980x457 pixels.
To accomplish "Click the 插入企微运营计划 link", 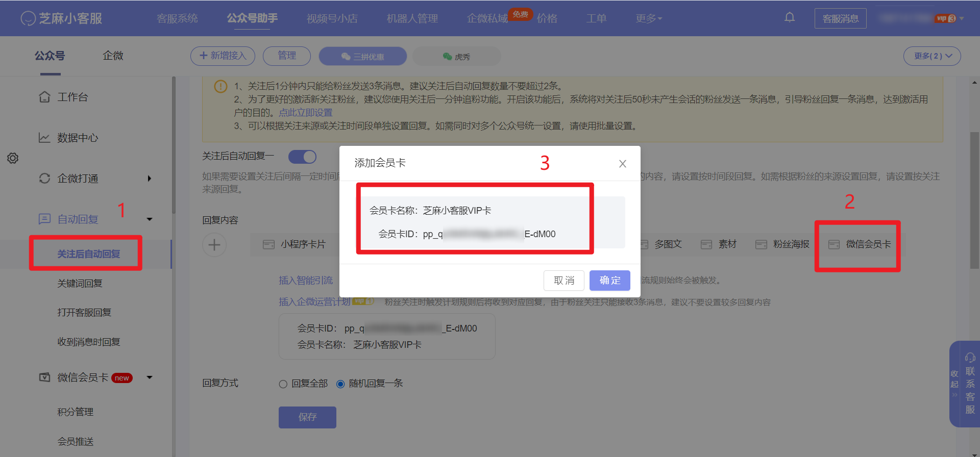I will pos(314,302).
